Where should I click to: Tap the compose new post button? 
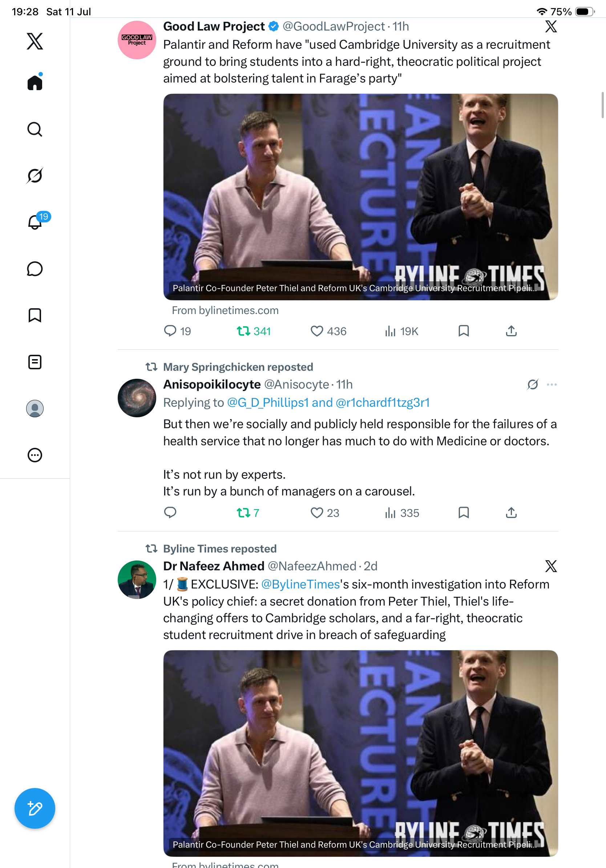[x=35, y=808]
